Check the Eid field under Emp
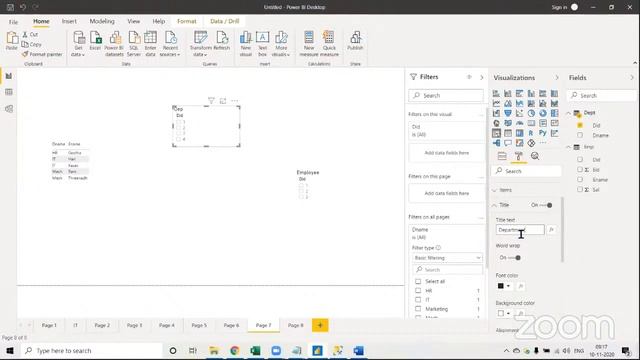Viewport: 640px width, 360px height. (x=580, y=169)
